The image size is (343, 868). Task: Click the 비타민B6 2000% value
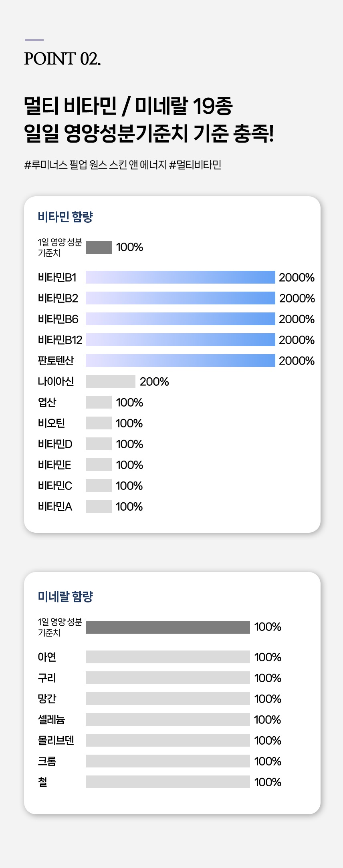tap(297, 319)
